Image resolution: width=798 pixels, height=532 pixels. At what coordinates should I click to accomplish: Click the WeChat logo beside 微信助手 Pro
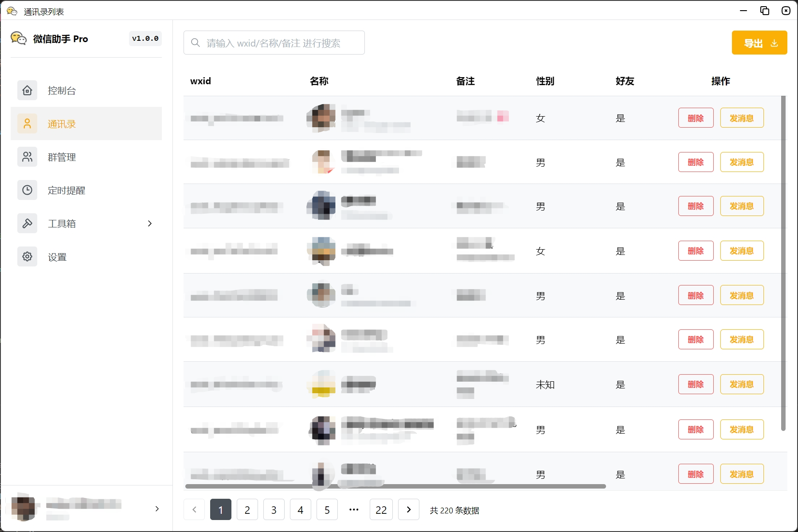19,39
